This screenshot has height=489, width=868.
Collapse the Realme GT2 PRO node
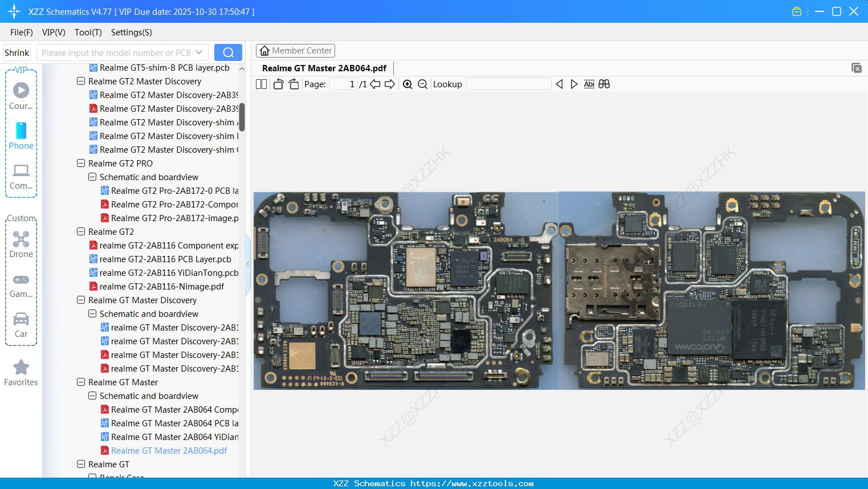pyautogui.click(x=81, y=164)
